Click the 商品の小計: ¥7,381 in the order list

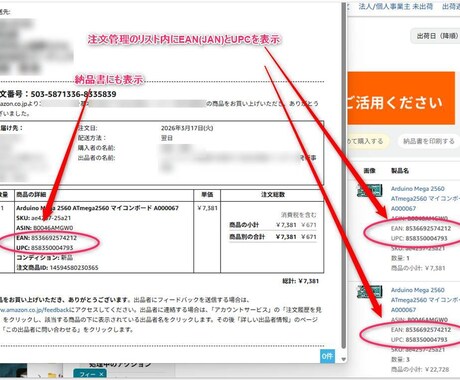pos(418,268)
